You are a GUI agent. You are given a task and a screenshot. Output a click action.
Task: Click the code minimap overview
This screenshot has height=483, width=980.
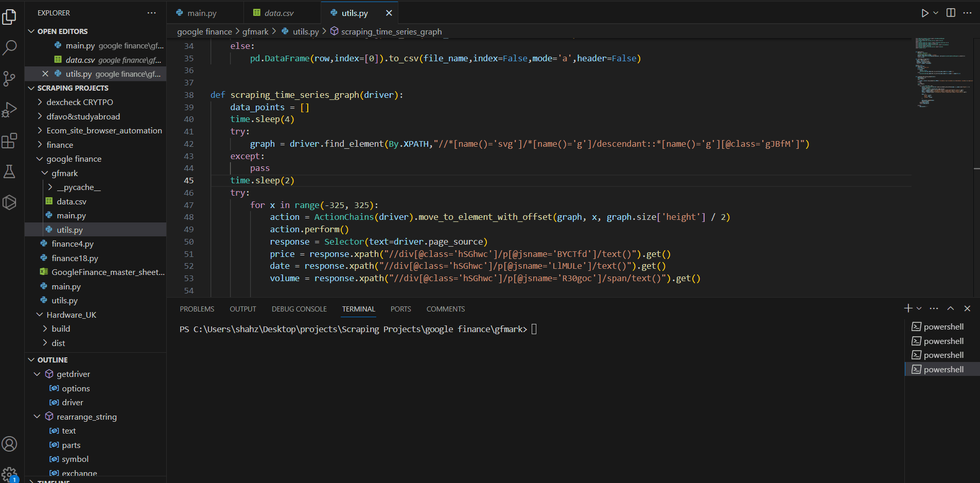pyautogui.click(x=942, y=72)
